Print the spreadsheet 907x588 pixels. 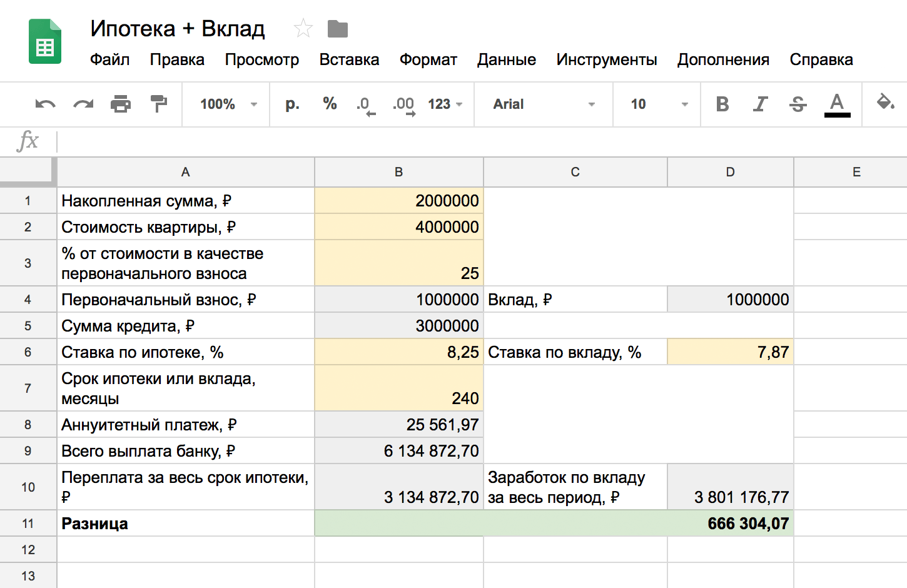[x=121, y=104]
